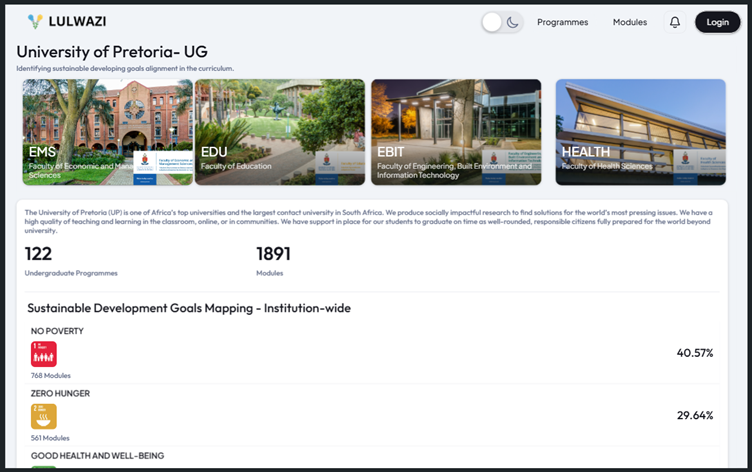Click the 122 Undergraduate Programmes count
The image size is (752, 472).
(x=38, y=254)
